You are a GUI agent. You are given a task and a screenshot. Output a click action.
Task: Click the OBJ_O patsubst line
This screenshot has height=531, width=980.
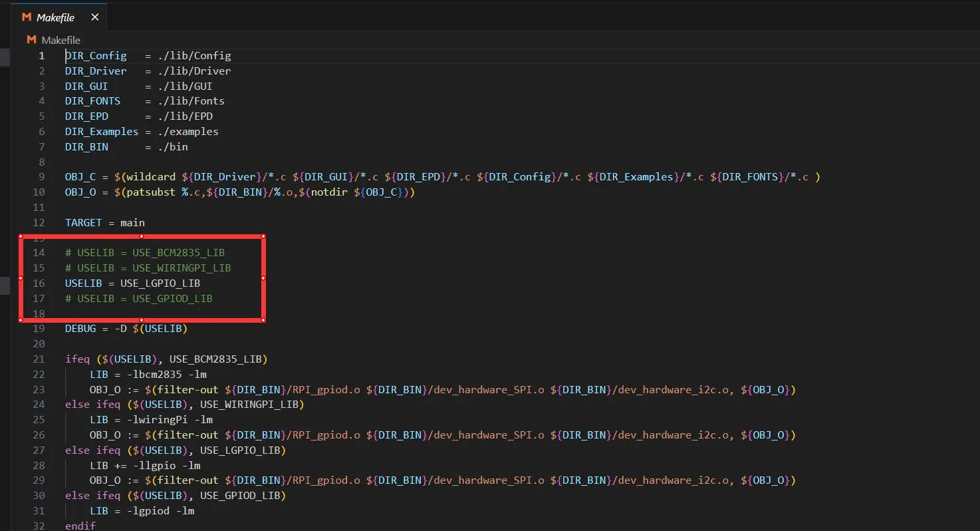pos(240,192)
